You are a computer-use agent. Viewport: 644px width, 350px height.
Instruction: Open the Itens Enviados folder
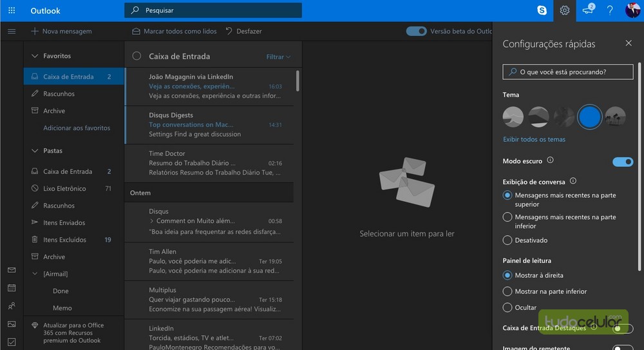pos(64,223)
